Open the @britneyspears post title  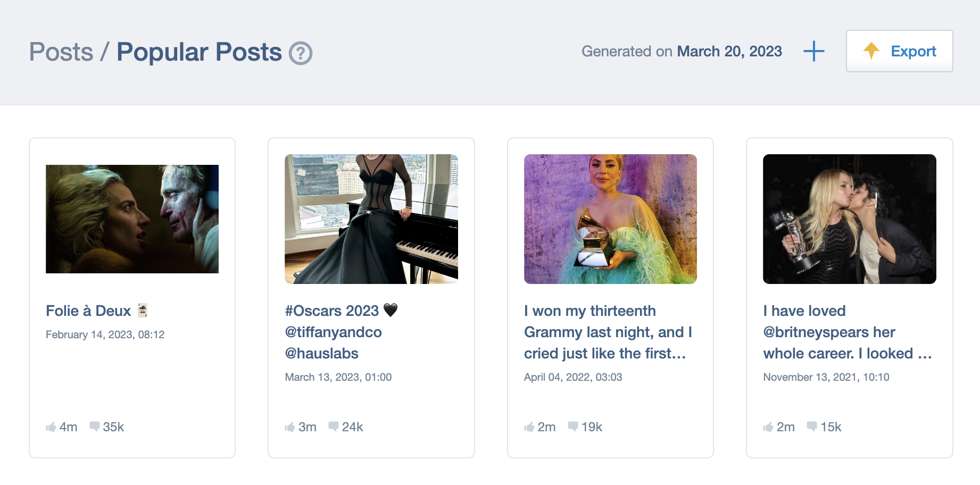pos(847,332)
